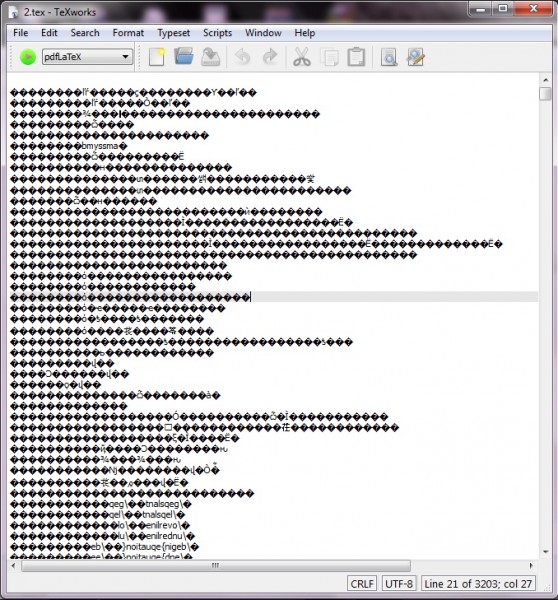The height and width of the screenshot is (600, 558).
Task: Click the Undo arrow icon
Action: coord(242,57)
